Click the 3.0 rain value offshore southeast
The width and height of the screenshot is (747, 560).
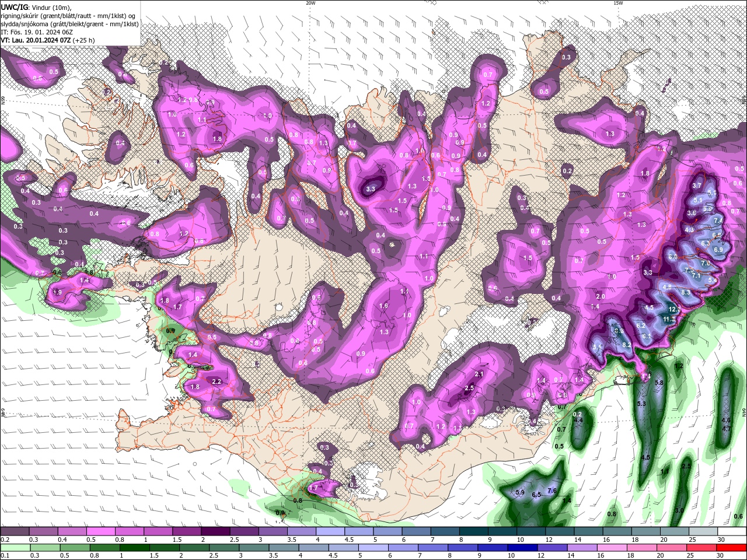679,510
